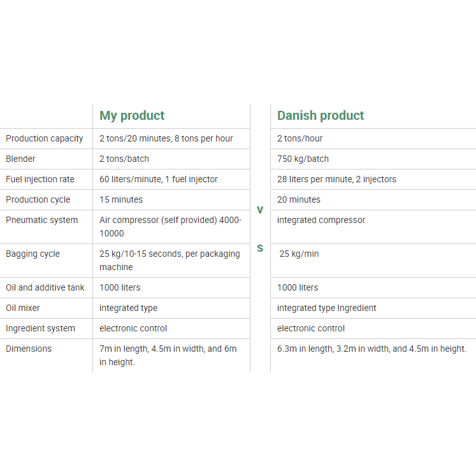The height and width of the screenshot is (476, 476).
Task: Select the '25 kg/min' cell
Action: 299,254
